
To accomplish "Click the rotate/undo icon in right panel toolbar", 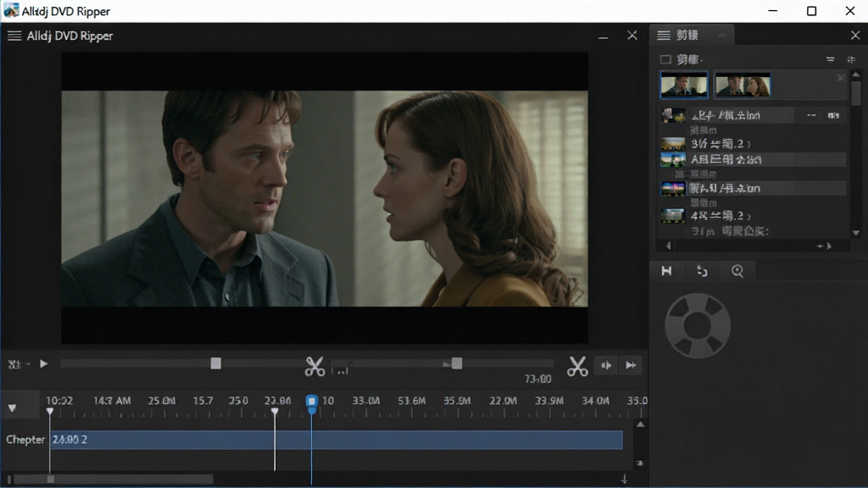I will (702, 270).
